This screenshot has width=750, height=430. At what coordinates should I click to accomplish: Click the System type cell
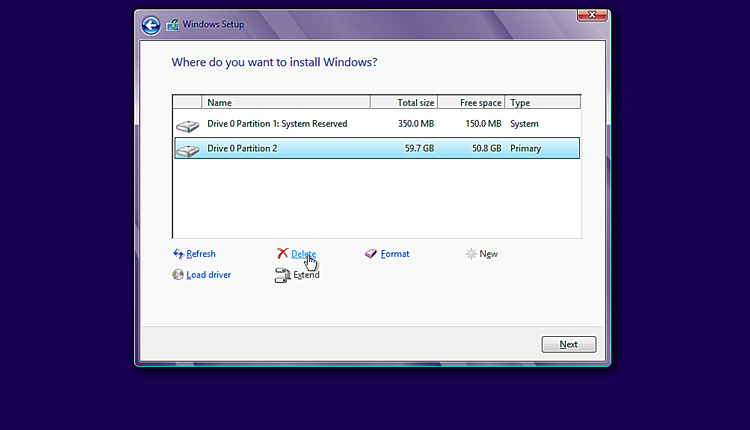click(x=524, y=124)
